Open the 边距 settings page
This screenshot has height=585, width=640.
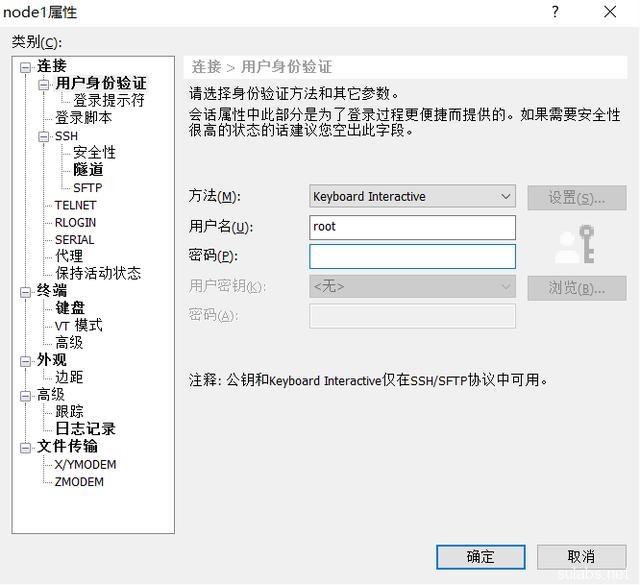click(69, 377)
